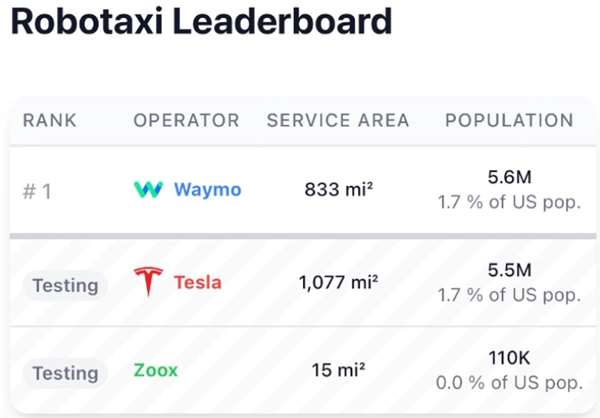Open the Tesla operator link
Image resolution: width=600 pixels, height=418 pixels.
click(198, 282)
